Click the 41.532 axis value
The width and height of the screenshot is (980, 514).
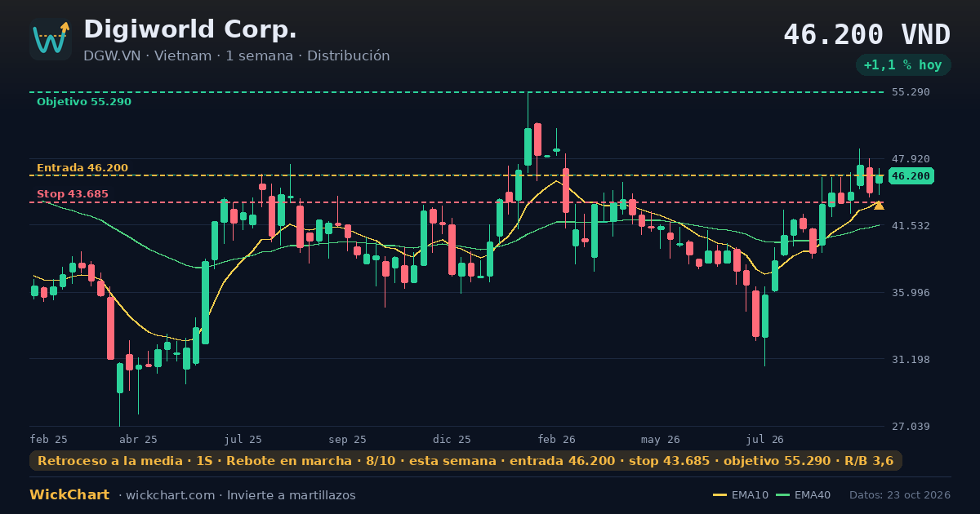pyautogui.click(x=911, y=226)
